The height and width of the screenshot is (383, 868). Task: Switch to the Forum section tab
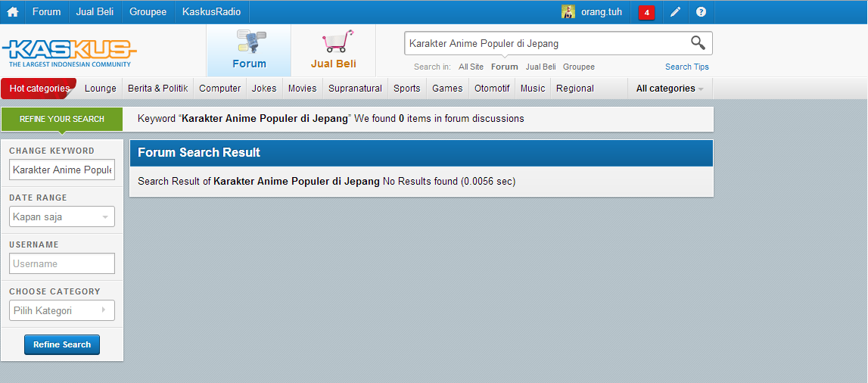point(249,51)
